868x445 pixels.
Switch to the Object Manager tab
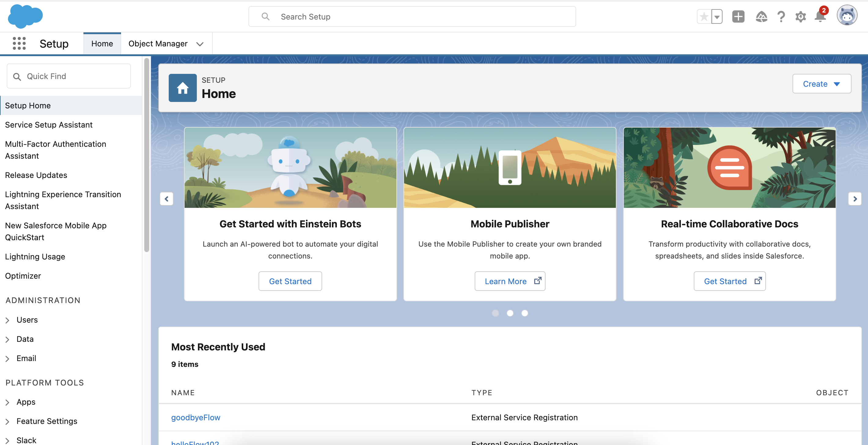(158, 44)
